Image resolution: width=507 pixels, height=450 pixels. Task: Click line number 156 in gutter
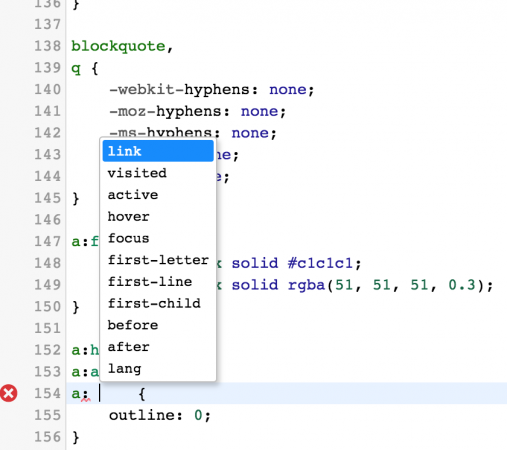point(47,437)
